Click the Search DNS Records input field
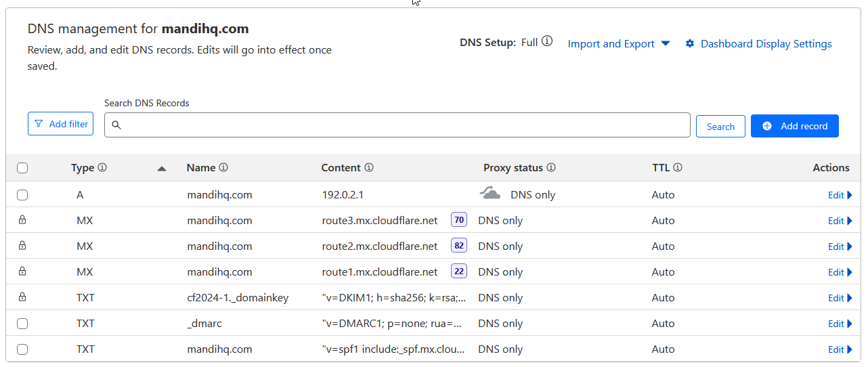 [x=399, y=125]
